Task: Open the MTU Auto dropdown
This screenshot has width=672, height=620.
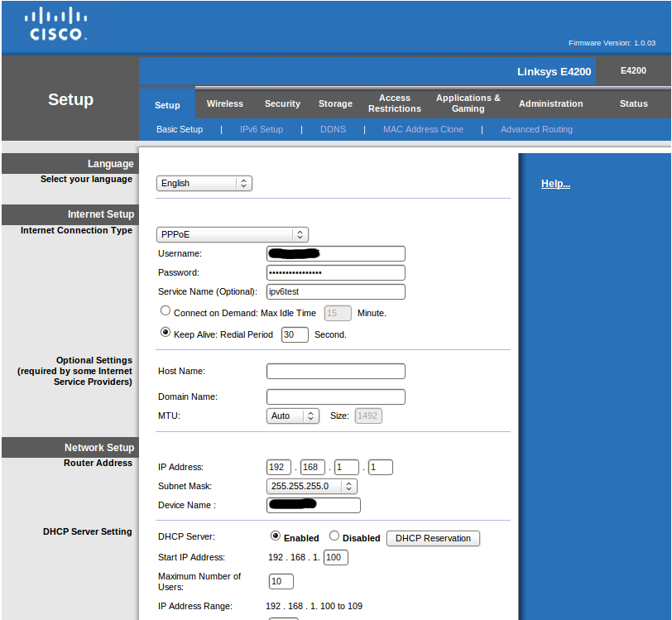Action: click(293, 416)
